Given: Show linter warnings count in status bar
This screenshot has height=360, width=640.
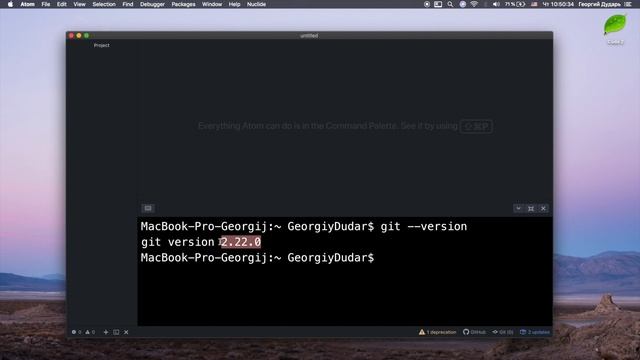Looking at the screenshot, I should (x=90, y=332).
